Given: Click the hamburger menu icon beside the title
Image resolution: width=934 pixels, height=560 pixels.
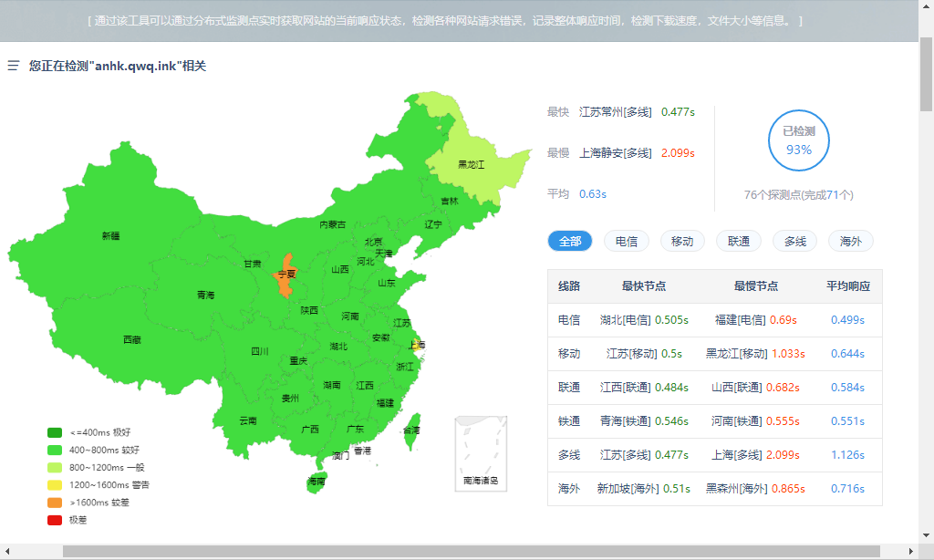Looking at the screenshot, I should tap(14, 66).
